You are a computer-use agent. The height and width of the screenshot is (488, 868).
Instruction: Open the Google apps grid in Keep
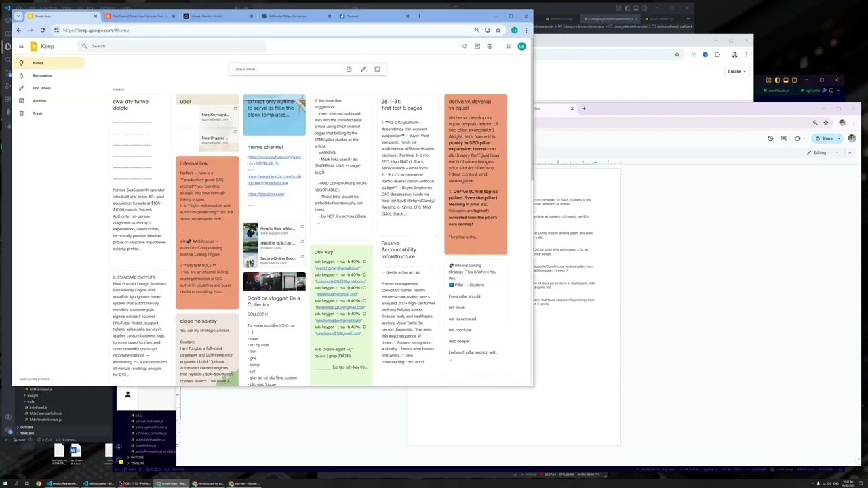[x=509, y=46]
